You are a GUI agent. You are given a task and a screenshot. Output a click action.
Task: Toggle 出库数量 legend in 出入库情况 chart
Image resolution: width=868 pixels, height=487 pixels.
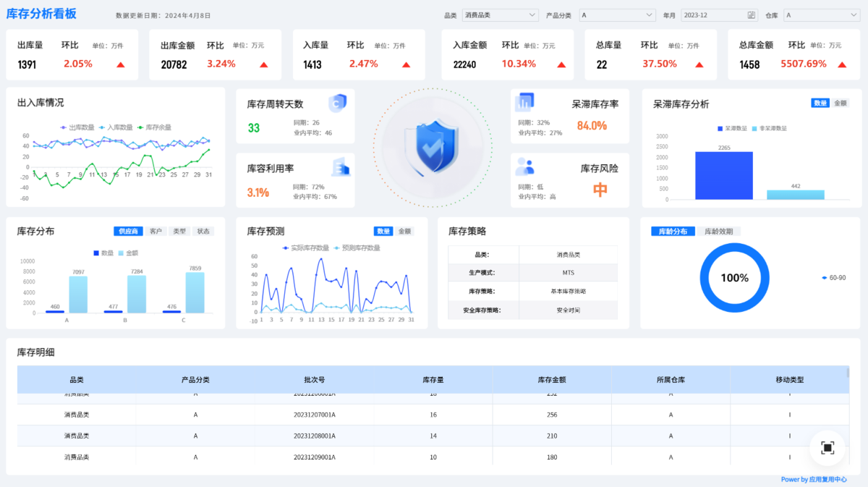pos(77,127)
